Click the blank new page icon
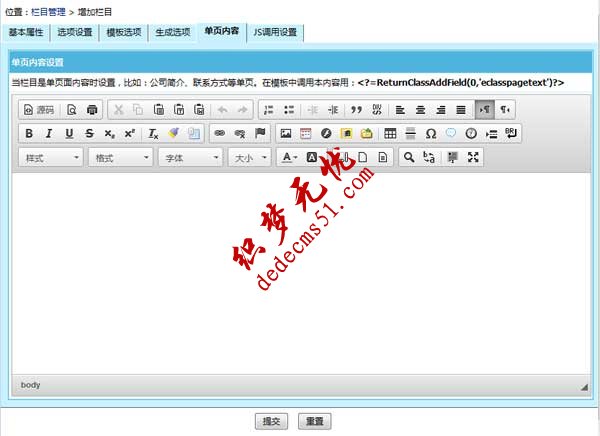 (x=362, y=157)
